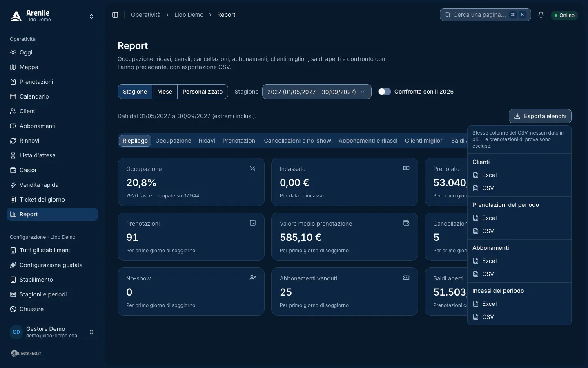This screenshot has width=588, height=368.
Task: Switch to the Riepilogo tab
Action: click(x=135, y=141)
